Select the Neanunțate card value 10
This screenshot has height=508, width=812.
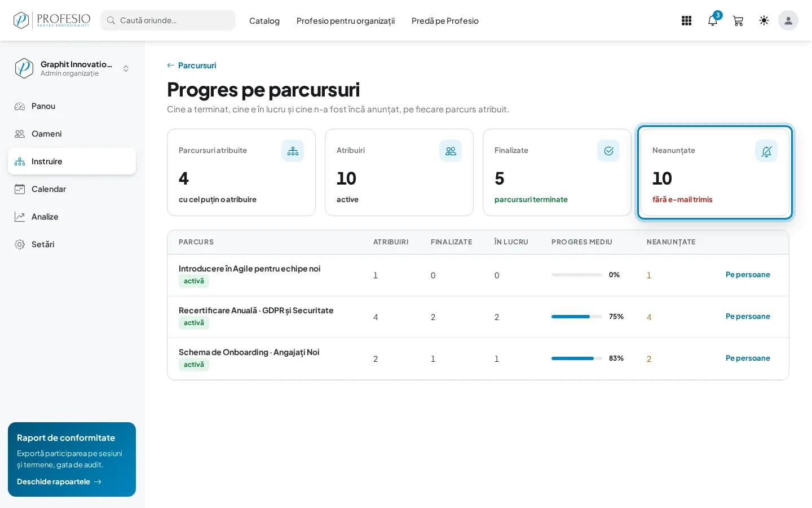[x=662, y=178]
